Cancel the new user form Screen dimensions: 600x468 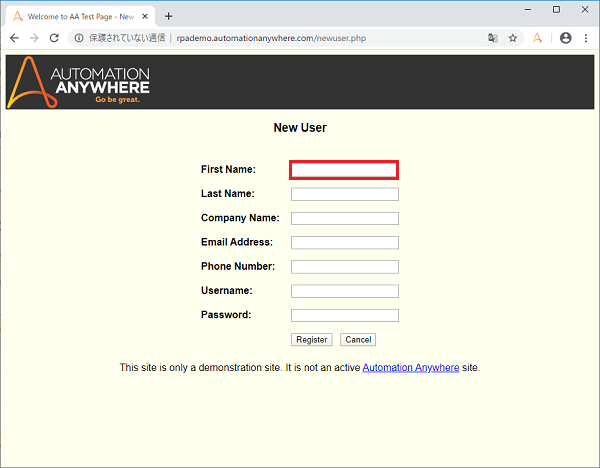pyautogui.click(x=358, y=339)
